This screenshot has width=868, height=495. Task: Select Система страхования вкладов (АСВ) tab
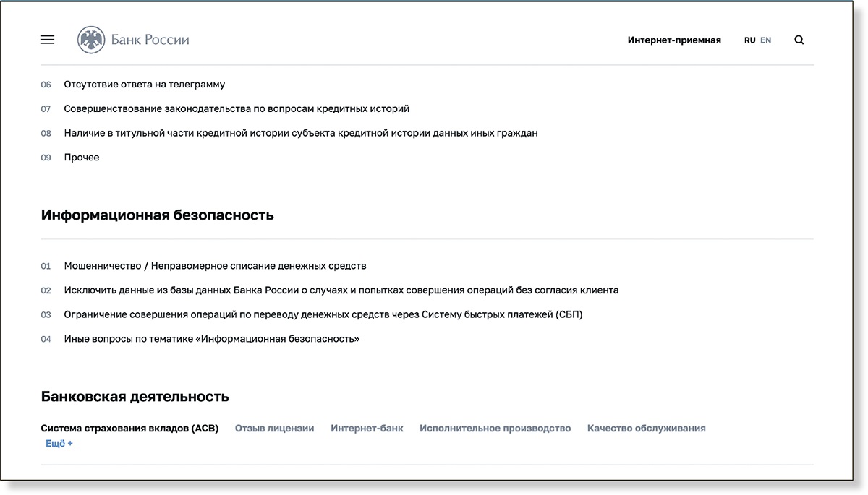[x=129, y=429]
